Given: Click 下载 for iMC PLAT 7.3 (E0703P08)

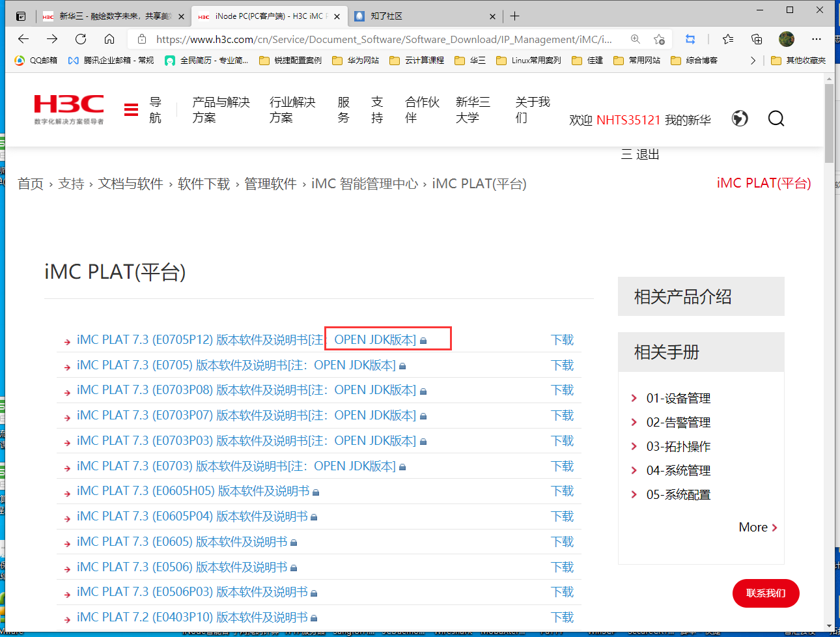Looking at the screenshot, I should pyautogui.click(x=562, y=390).
